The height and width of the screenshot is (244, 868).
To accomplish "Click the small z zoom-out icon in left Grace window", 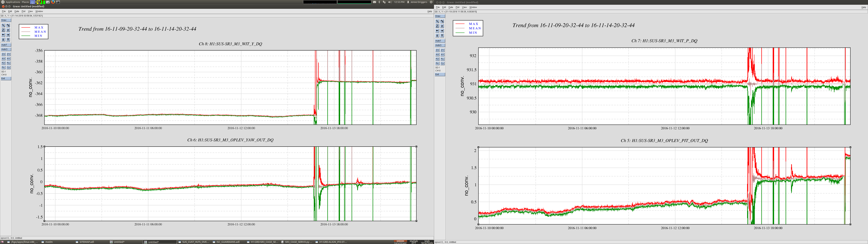I will (8, 30).
